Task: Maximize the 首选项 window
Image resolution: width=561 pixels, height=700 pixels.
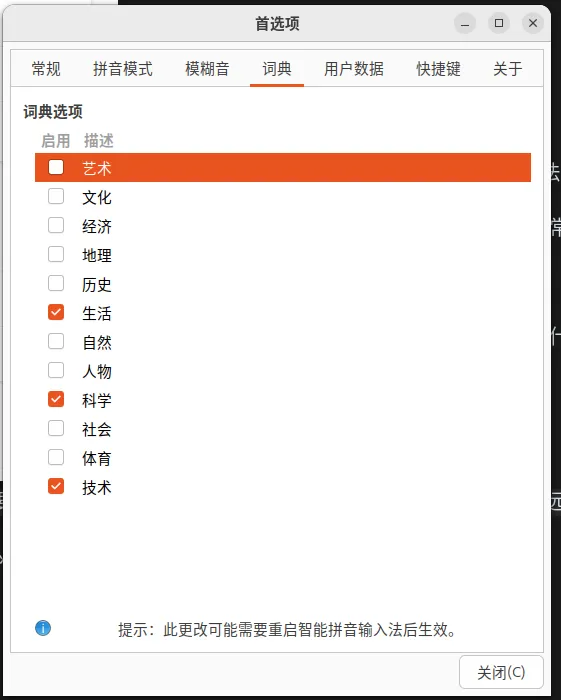Action: tap(499, 23)
